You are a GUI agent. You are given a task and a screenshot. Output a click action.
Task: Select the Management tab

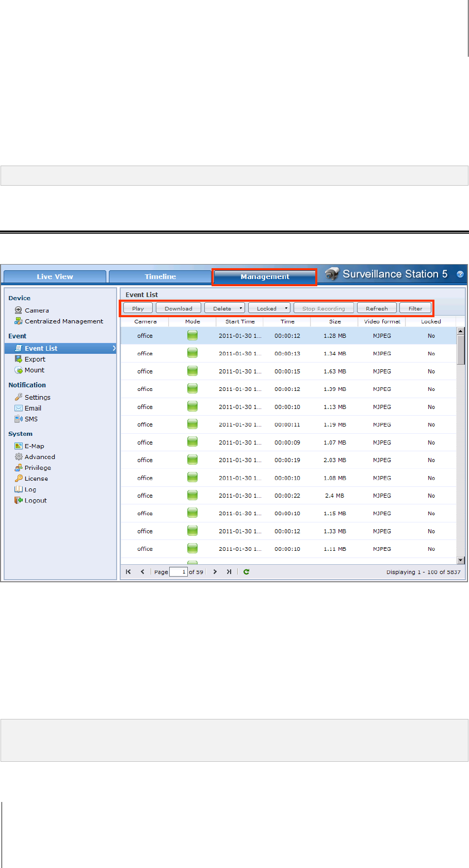point(265,276)
